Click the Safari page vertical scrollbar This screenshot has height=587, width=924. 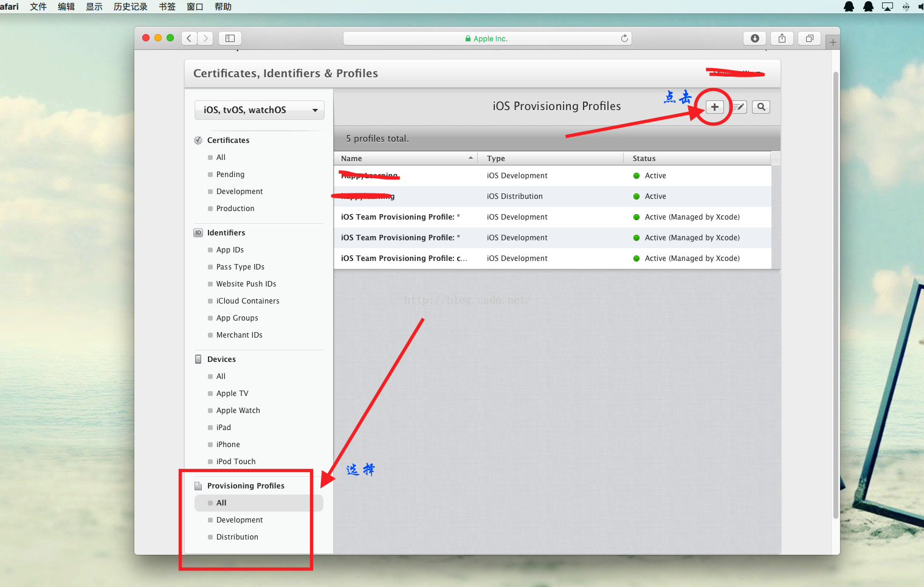836,295
